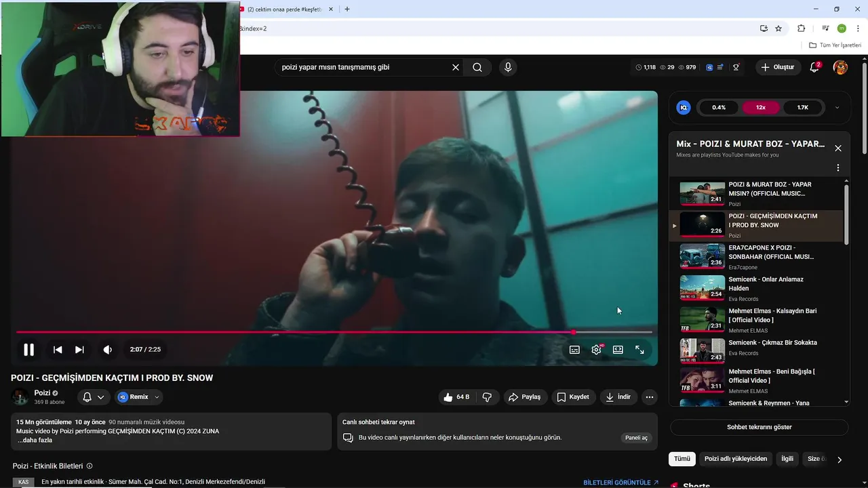868x488 pixels.
Task: Select Poizi - Geçmişimden Kaçtım in playlist
Action: click(x=756, y=225)
